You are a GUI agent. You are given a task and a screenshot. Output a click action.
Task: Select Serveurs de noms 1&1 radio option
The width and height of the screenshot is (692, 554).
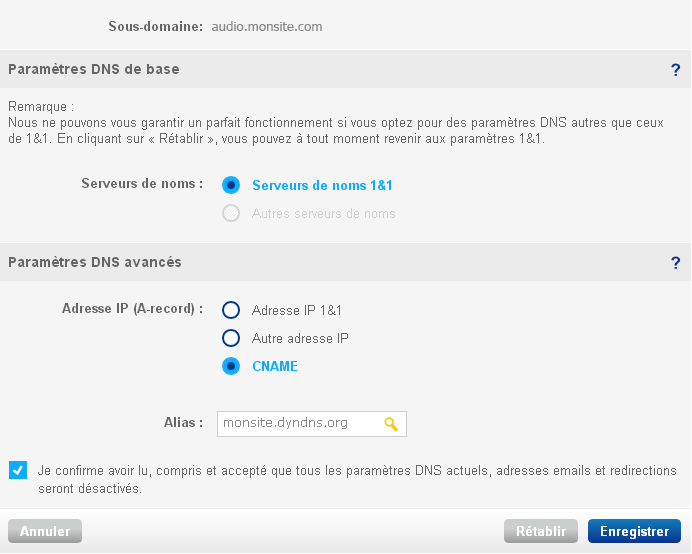(231, 185)
